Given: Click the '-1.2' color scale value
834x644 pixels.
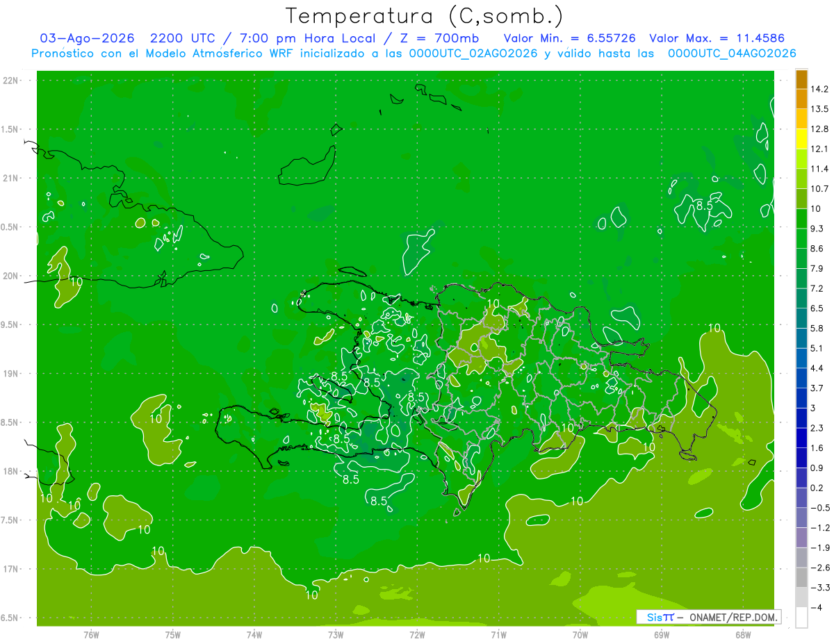Looking at the screenshot, I should [821, 528].
